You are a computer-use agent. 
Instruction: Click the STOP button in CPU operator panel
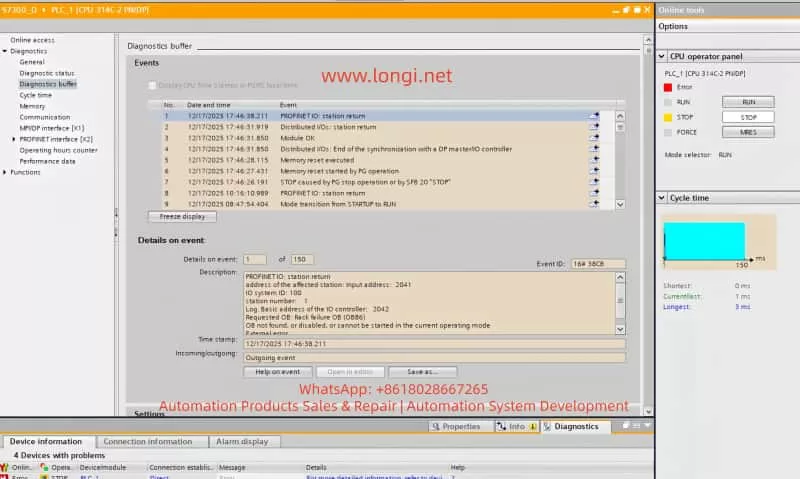pos(748,117)
